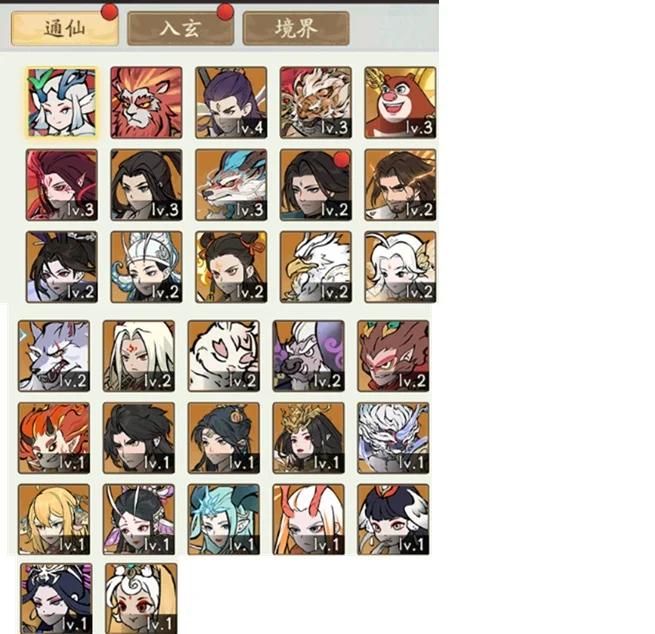Image resolution: width=655 pixels, height=634 pixels.
Task: Pick the white tiger with pink markings portrait
Action: [223, 356]
